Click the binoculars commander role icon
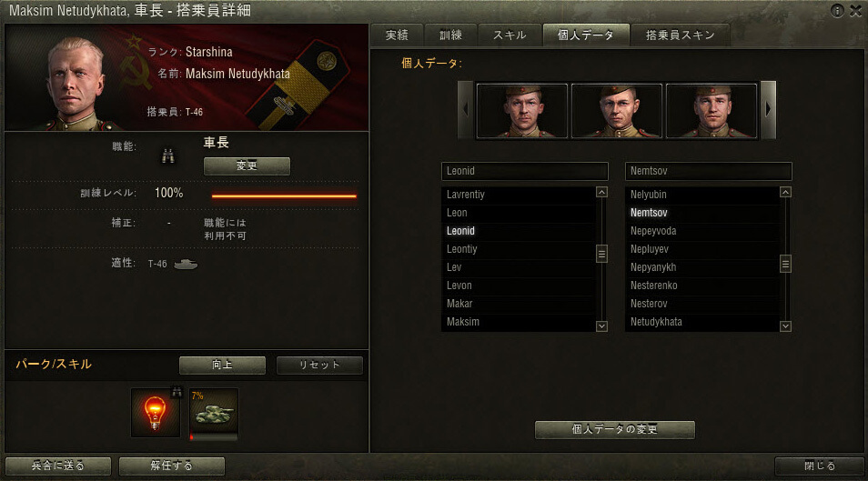Screen dimensions: 868x481 (167, 156)
